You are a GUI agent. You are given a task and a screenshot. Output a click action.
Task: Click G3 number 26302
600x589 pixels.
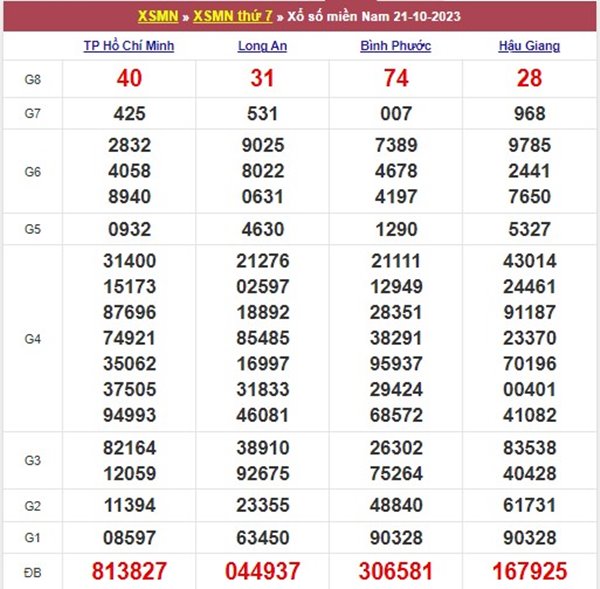396,448
